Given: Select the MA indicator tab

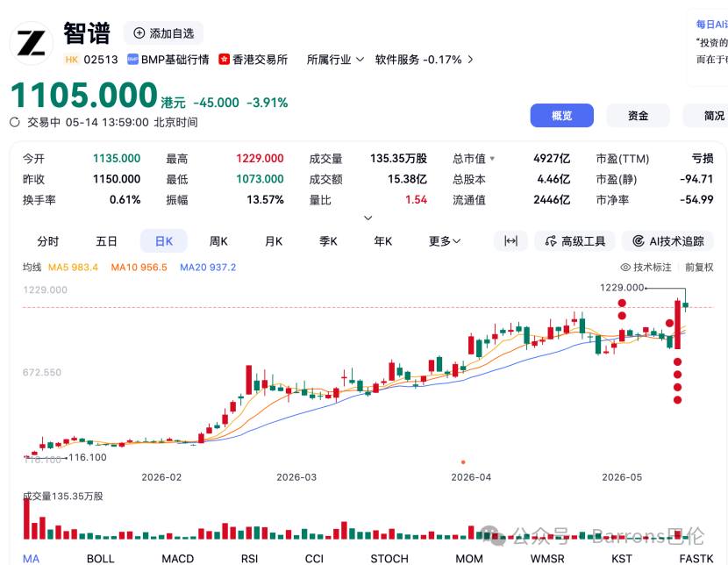Looking at the screenshot, I should (x=31, y=559).
